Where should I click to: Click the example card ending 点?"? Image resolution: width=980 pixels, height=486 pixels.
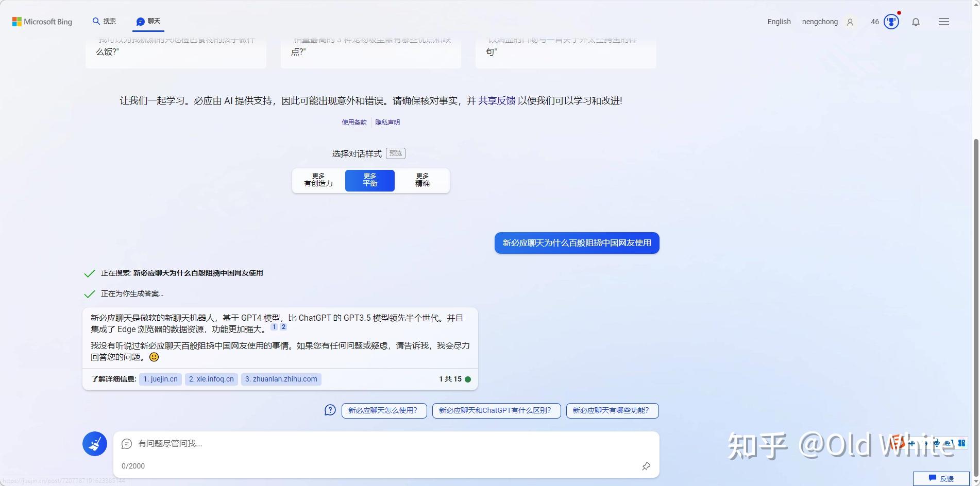click(x=371, y=51)
